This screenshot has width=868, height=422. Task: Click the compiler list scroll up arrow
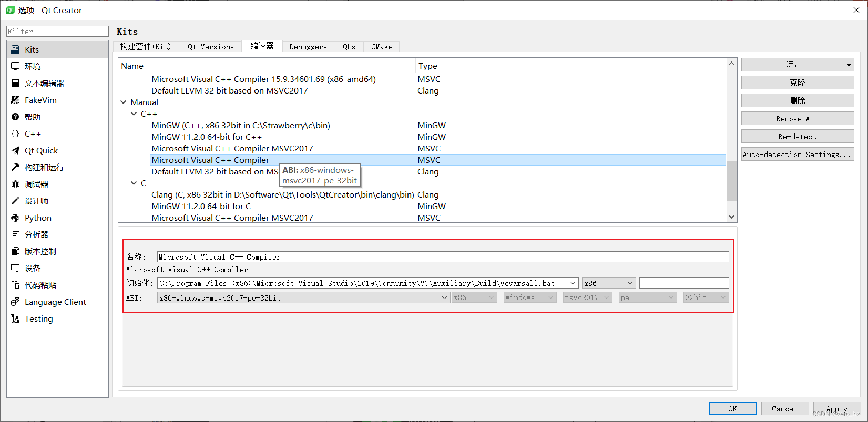pos(731,64)
